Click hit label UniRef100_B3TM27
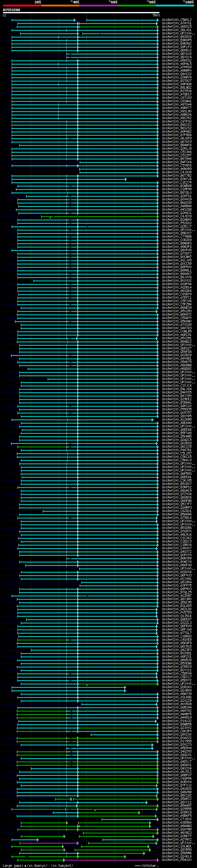 [x=177, y=81]
